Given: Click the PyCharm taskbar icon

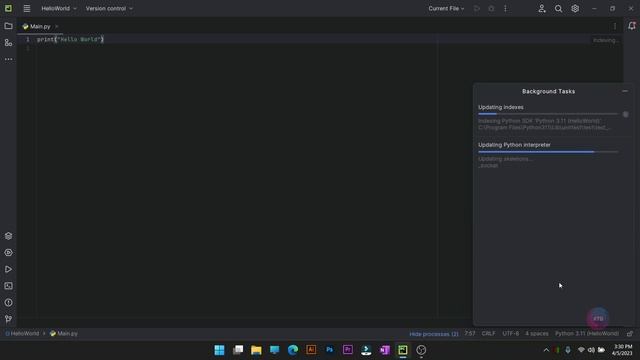Looking at the screenshot, I should [403, 350].
